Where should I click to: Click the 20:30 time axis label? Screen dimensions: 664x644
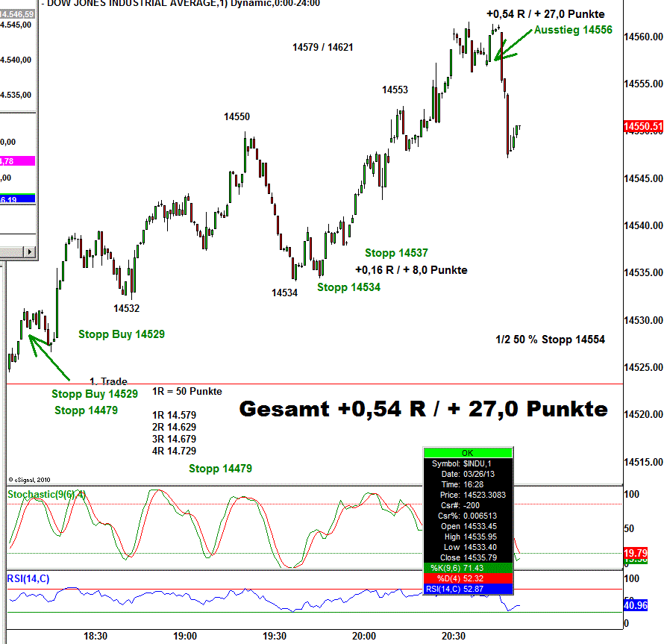(x=454, y=636)
